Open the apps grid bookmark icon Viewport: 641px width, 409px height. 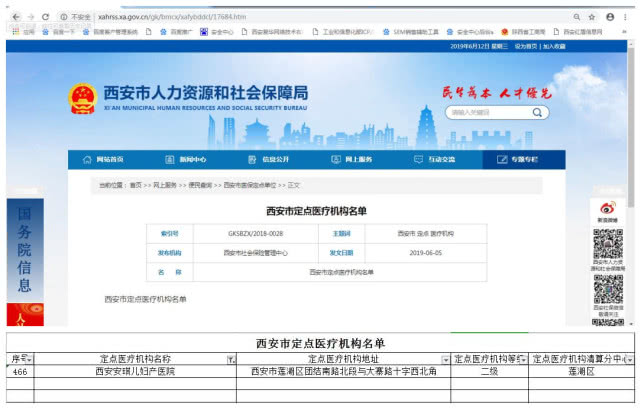(x=16, y=31)
